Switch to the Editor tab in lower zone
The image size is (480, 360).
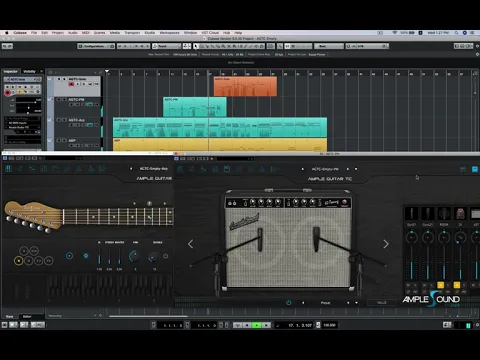(x=27, y=316)
